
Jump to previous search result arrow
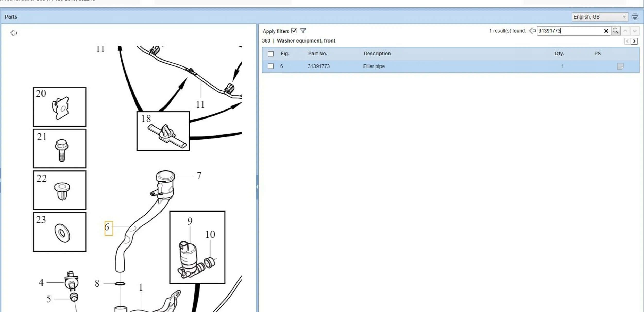(x=625, y=31)
